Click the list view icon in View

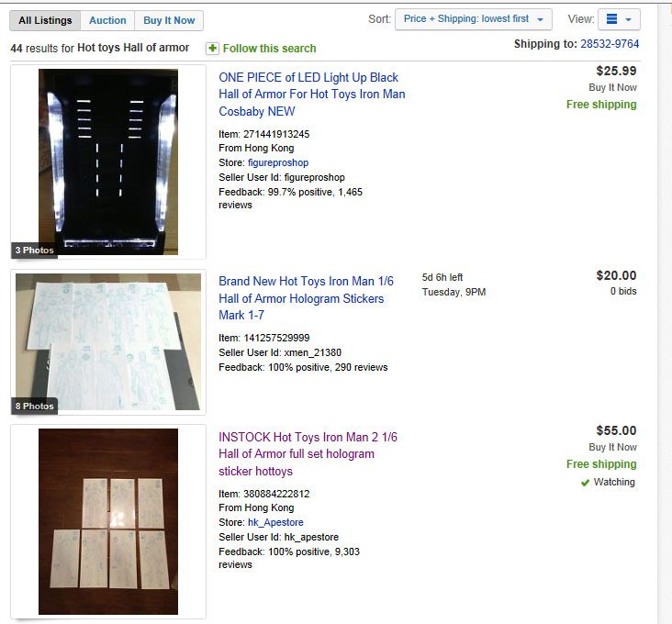point(611,19)
